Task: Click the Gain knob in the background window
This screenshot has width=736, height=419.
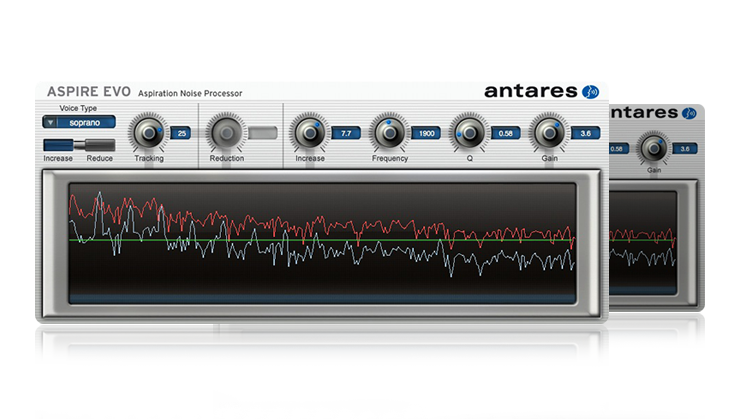Action: (x=653, y=148)
